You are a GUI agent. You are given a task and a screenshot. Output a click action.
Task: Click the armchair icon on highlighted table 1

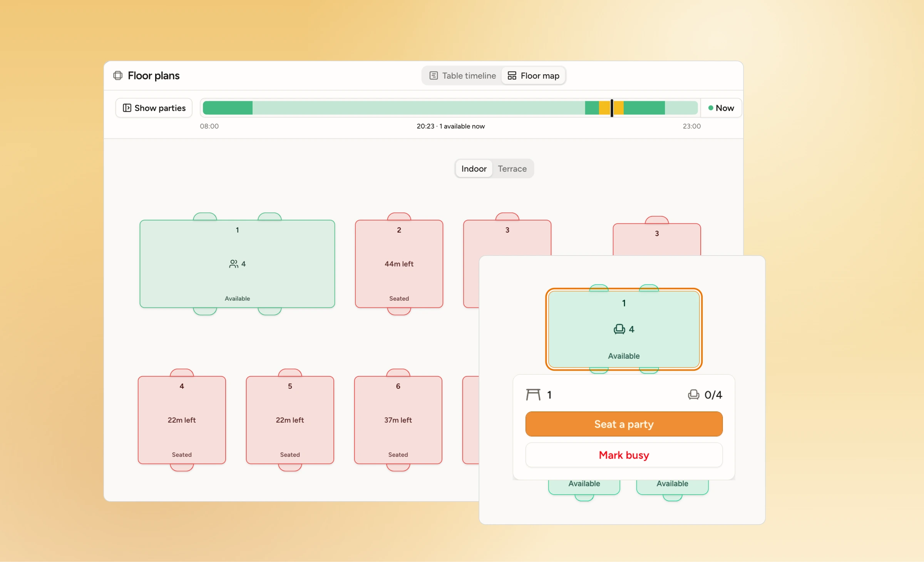[619, 330]
